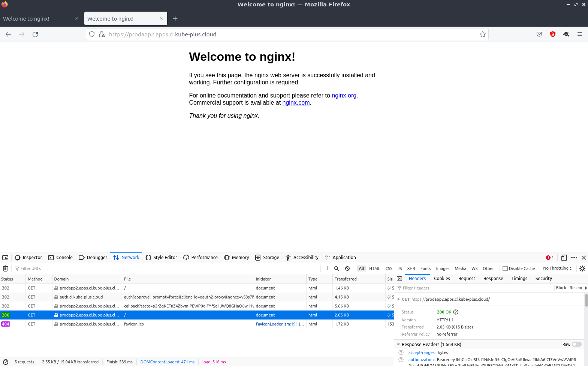The image size is (588, 366).
Task: Show site connection info via the lock icon
Action: tap(102, 34)
